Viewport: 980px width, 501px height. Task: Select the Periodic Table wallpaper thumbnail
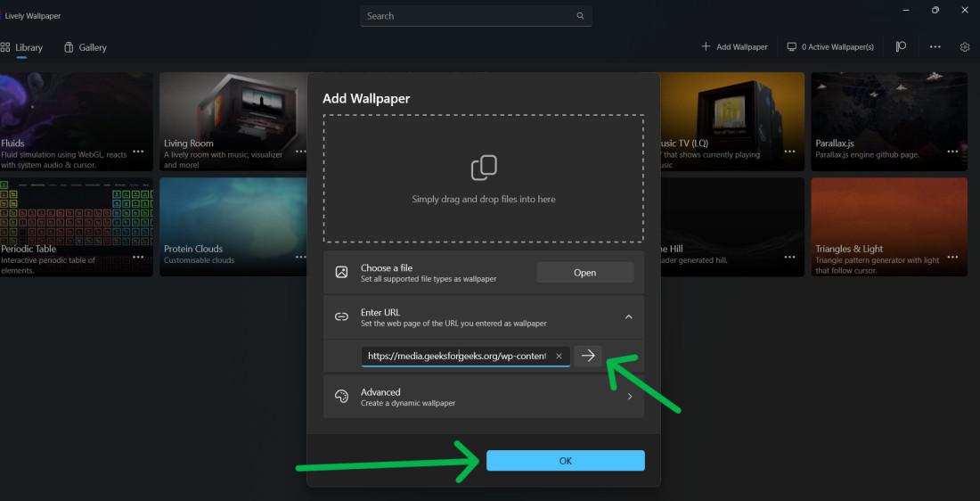pyautogui.click(x=77, y=227)
